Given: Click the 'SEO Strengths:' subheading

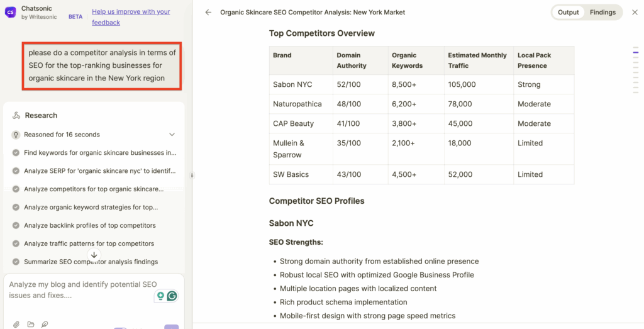Looking at the screenshot, I should pyautogui.click(x=296, y=242).
